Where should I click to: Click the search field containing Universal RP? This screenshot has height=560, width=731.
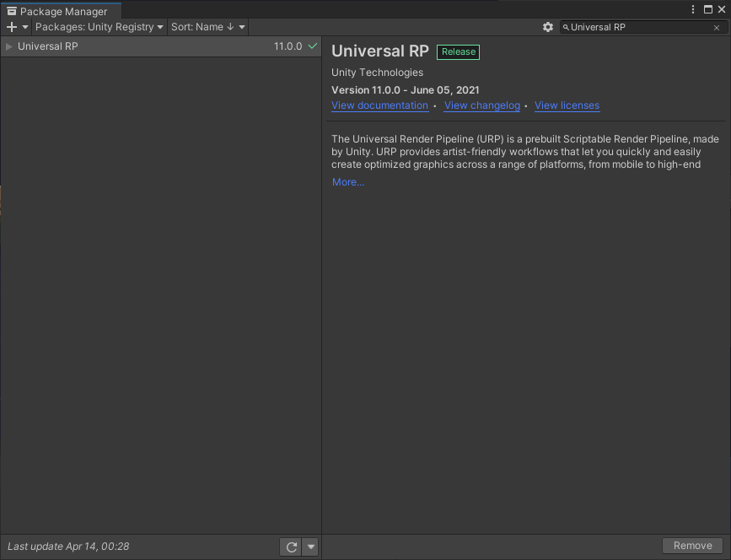(x=642, y=28)
